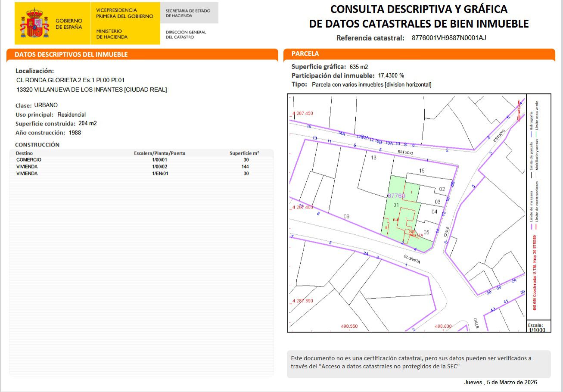Click the 'Límite de manzana' legend entry
The height and width of the screenshot is (392, 563).
(x=532, y=211)
